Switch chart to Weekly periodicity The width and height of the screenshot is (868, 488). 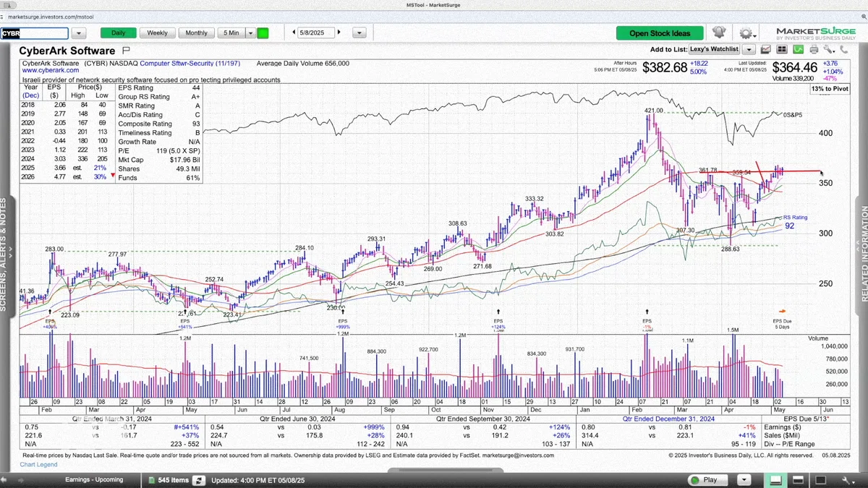pyautogui.click(x=157, y=33)
